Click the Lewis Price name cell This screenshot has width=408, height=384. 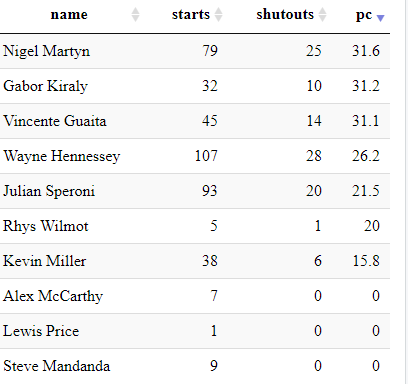[41, 331]
